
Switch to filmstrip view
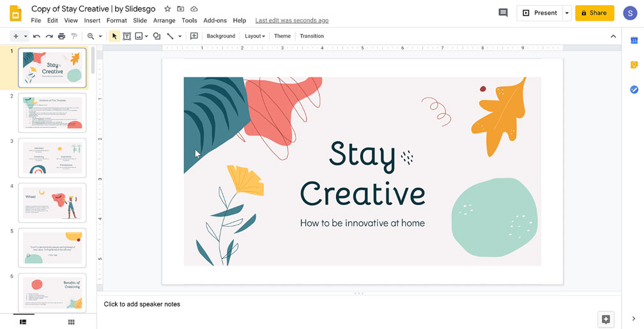click(x=22, y=322)
